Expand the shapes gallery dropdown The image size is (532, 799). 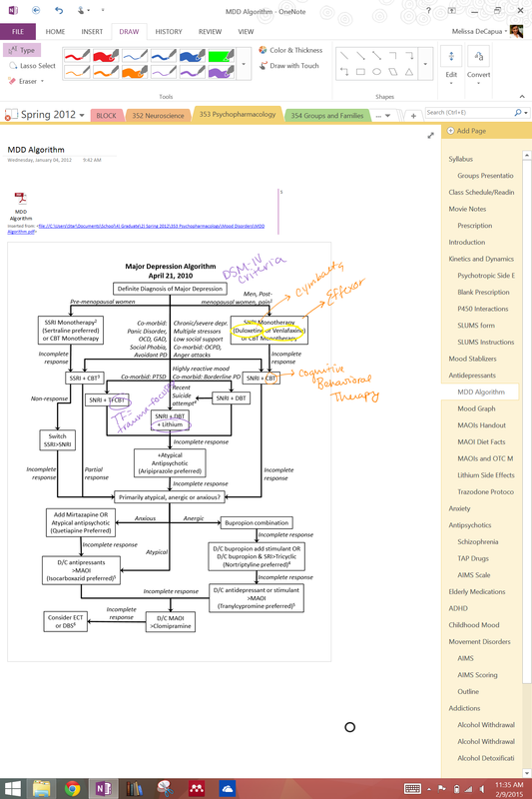(x=425, y=64)
